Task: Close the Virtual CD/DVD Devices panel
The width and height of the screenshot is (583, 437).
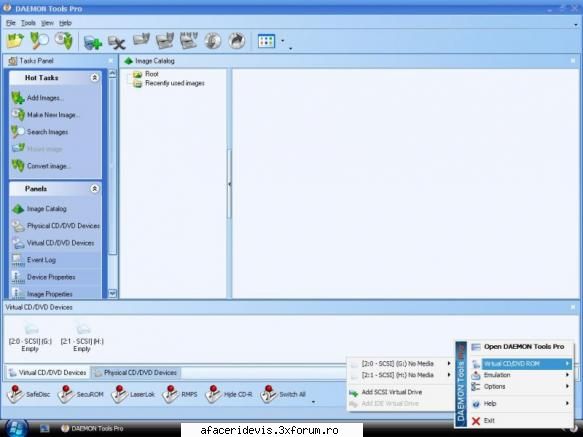Action: 573,307
